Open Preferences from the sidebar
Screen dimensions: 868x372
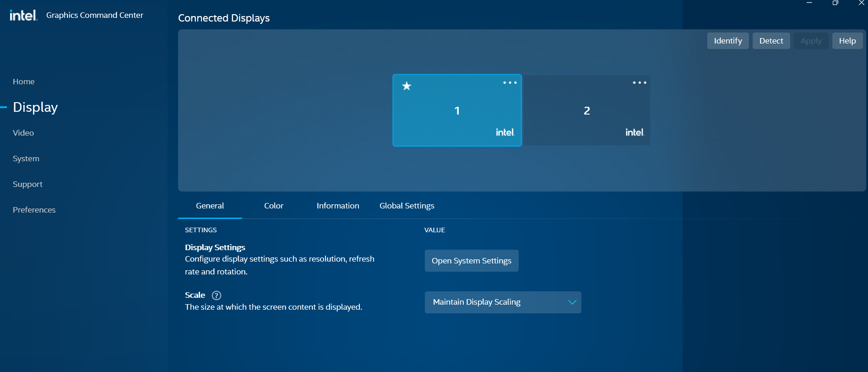click(x=34, y=210)
